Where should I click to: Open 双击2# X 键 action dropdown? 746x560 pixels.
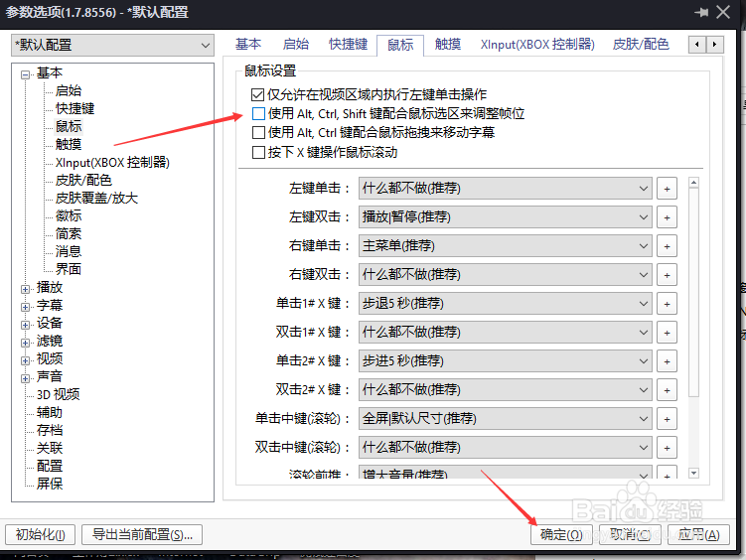(x=506, y=390)
